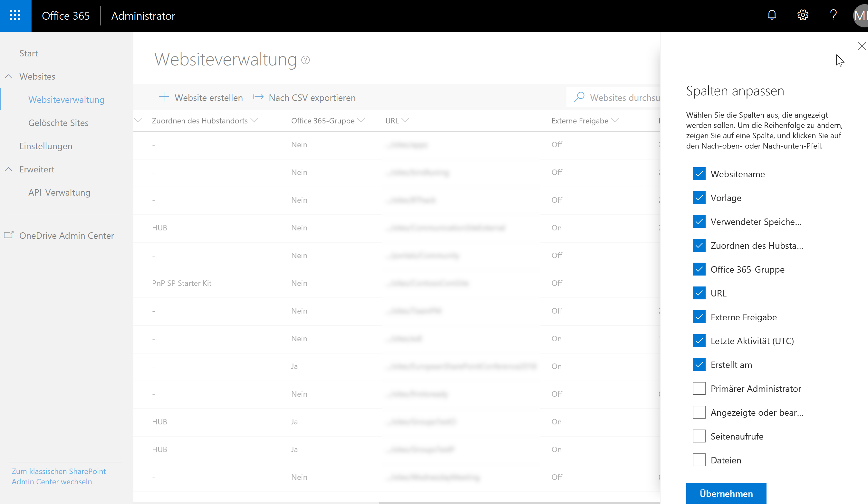Collapse the Websites navigation group
This screenshot has height=504, width=868.
[9, 76]
